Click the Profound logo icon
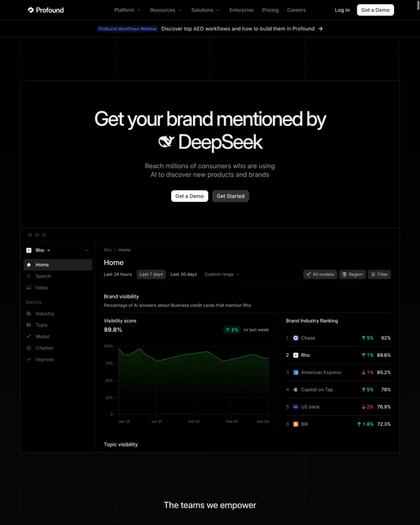The height and width of the screenshot is (525, 420). click(31, 10)
